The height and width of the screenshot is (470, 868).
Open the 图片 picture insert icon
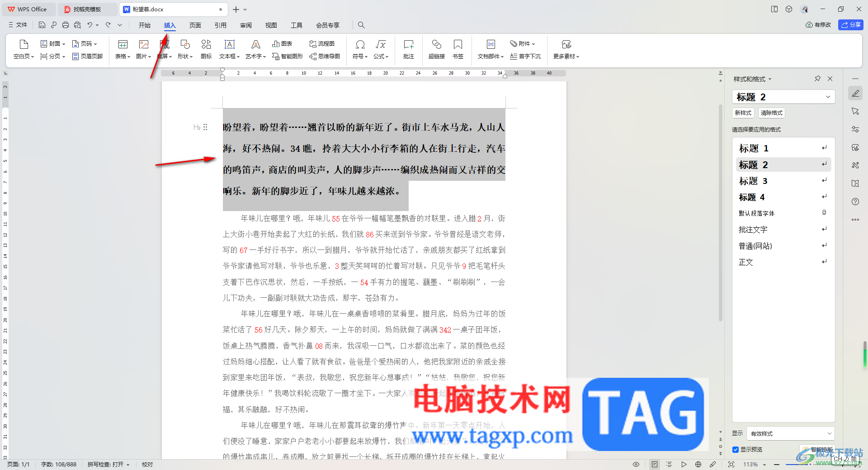[144, 44]
